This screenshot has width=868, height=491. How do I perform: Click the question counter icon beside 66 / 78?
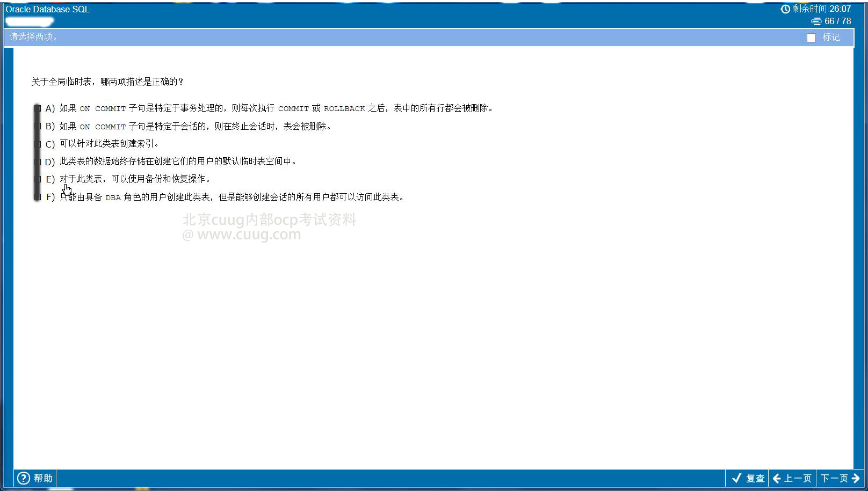point(816,21)
